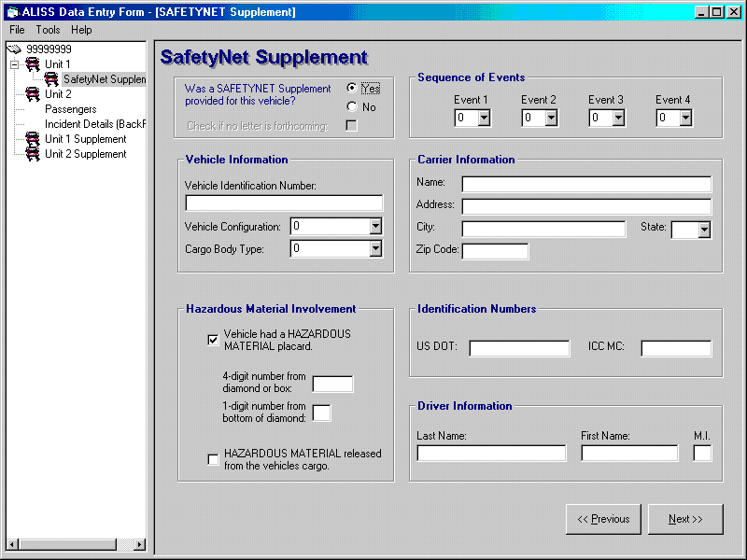Click the SafetyNet Supplement tree node icon

point(51,79)
